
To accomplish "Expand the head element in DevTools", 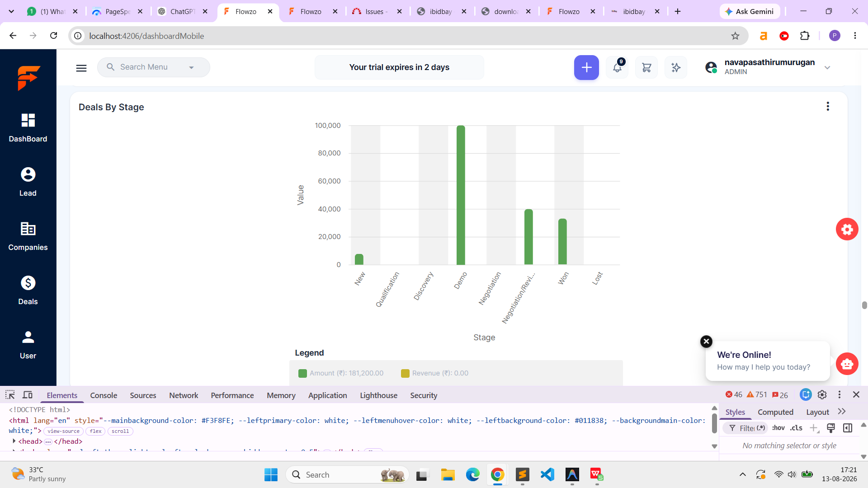I will tap(14, 441).
